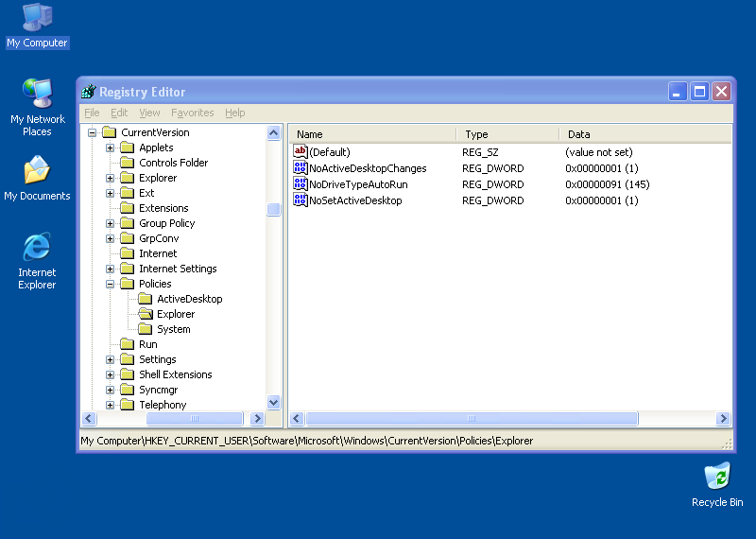The height and width of the screenshot is (539, 756).
Task: Click the NoDriveTypeAutoRun DWORD icon
Action: point(300,183)
